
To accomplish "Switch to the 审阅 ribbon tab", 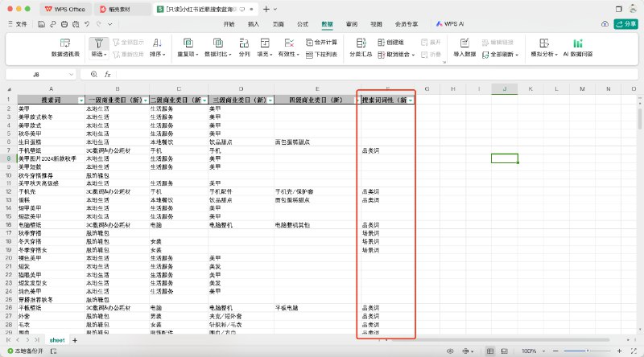I will coord(352,24).
